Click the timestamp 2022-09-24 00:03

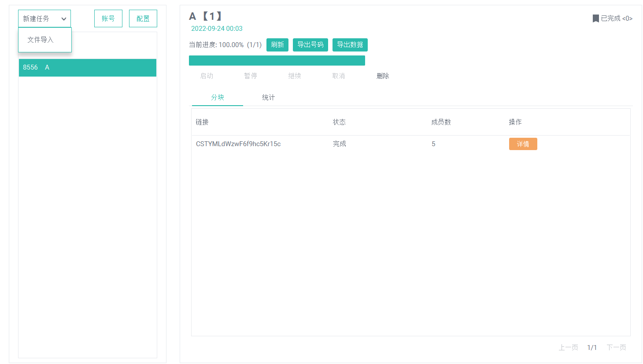(217, 29)
